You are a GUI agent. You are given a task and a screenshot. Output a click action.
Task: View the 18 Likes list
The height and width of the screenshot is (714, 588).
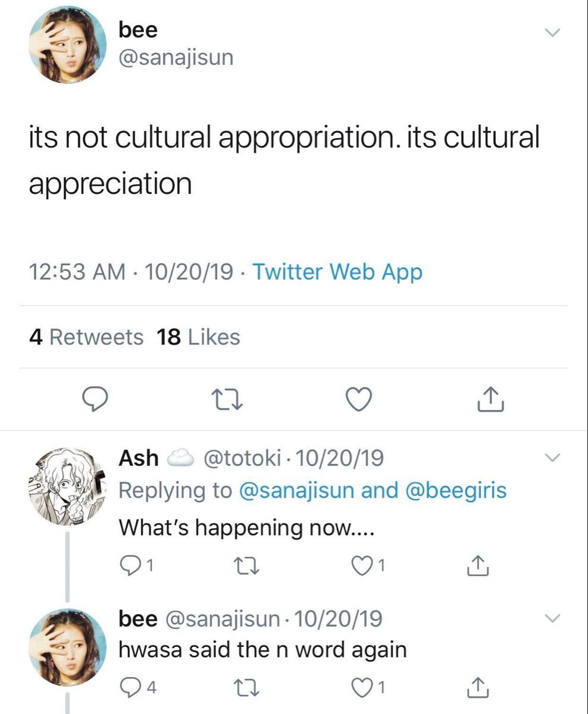(x=198, y=337)
